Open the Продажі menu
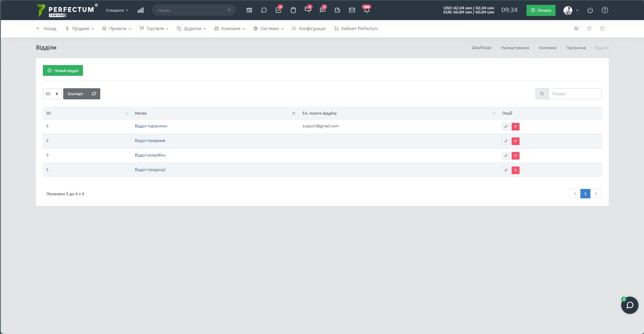 point(80,29)
